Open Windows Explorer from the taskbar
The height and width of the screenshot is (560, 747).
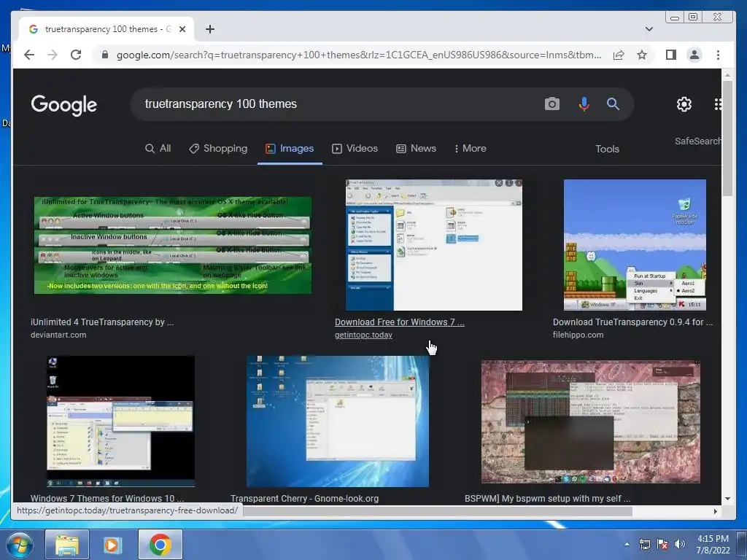click(67, 545)
